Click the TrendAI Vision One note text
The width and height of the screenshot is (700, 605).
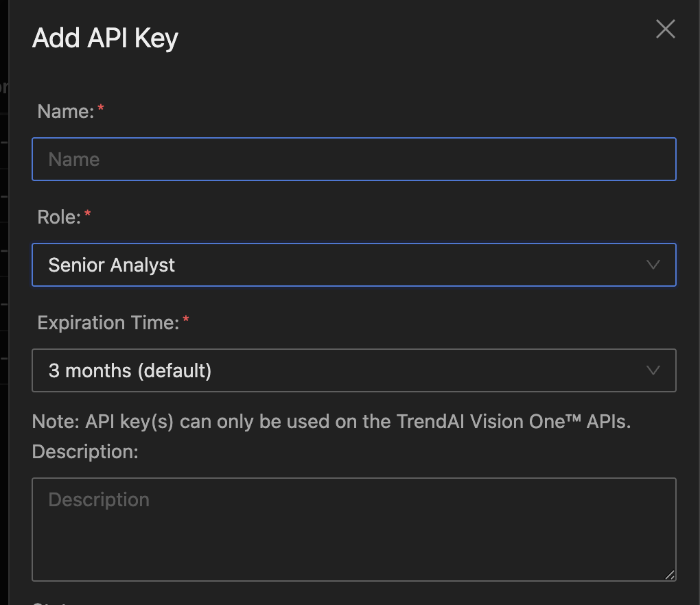pos(331,421)
